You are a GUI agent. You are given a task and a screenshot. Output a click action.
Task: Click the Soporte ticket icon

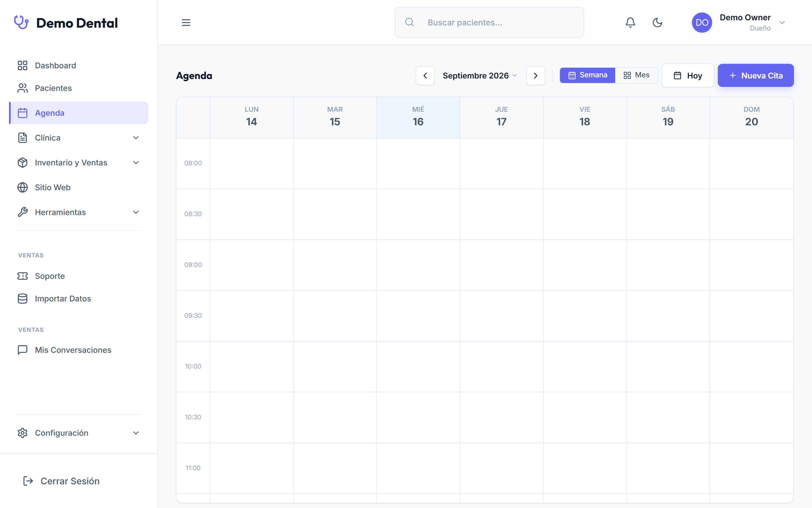coord(23,276)
